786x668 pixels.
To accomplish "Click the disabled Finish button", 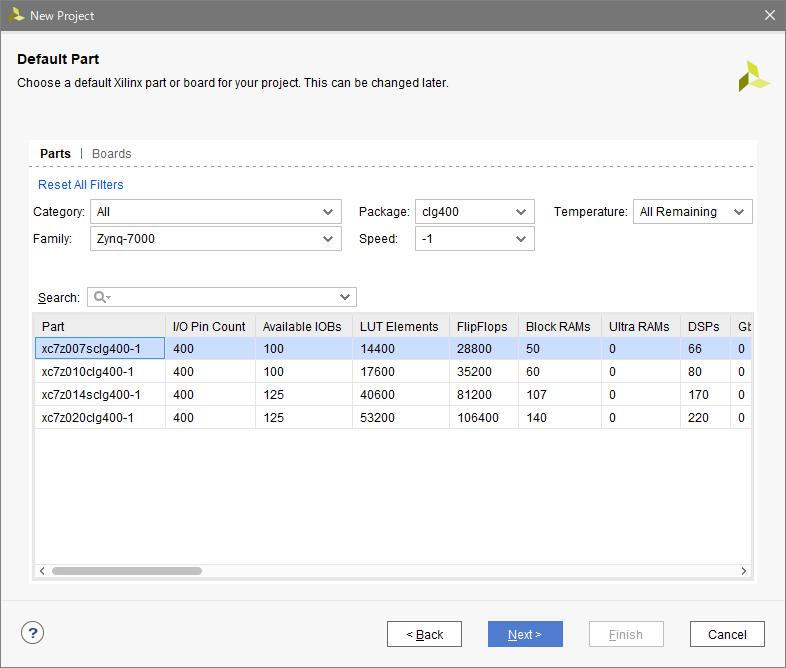I will tap(626, 634).
